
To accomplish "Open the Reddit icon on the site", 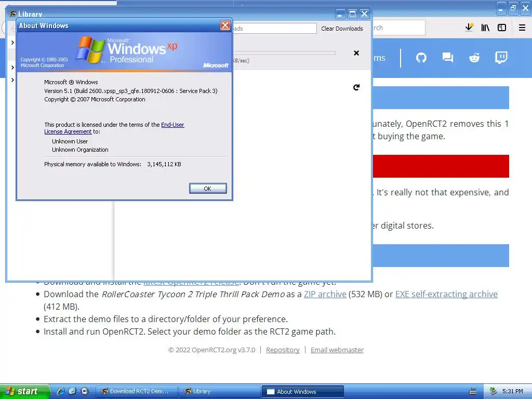I will [x=474, y=58].
